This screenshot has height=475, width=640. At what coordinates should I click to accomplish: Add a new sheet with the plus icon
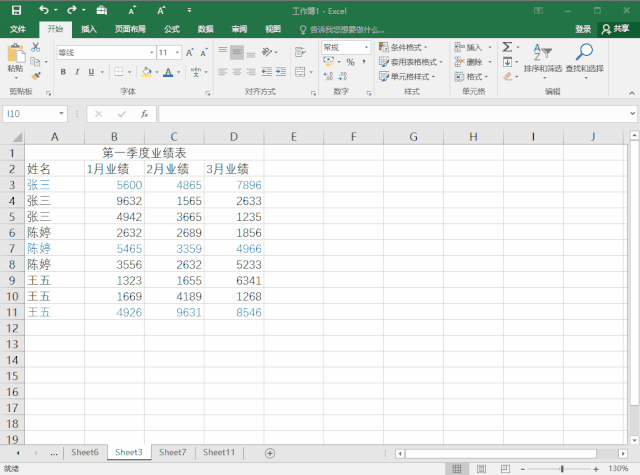270,453
